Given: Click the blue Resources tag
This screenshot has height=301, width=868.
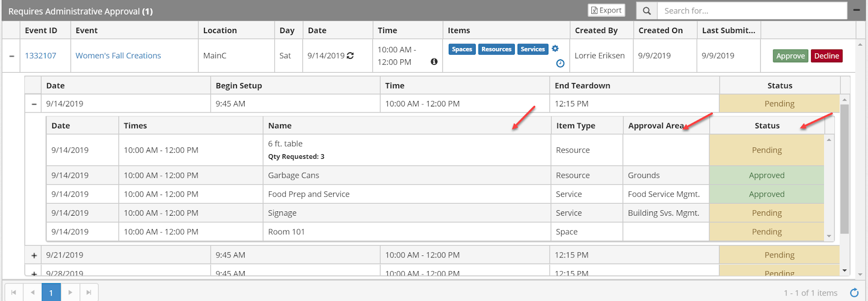Looking at the screenshot, I should pos(496,49).
